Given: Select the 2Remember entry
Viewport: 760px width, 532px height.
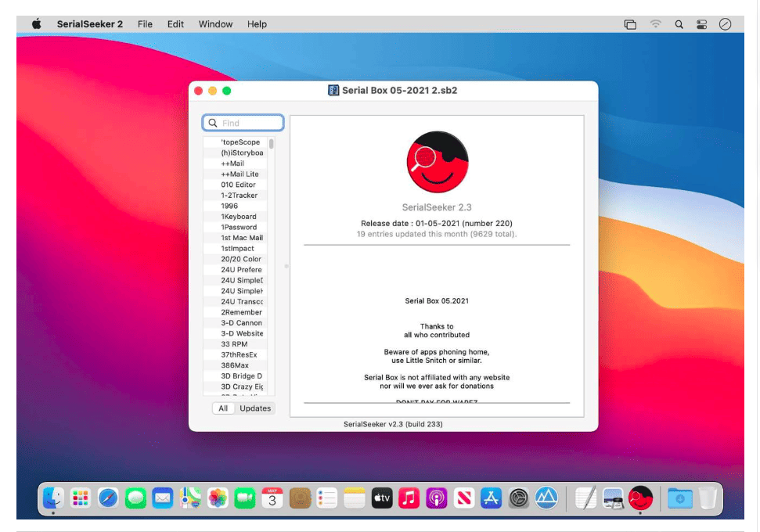Looking at the screenshot, I should [235, 312].
